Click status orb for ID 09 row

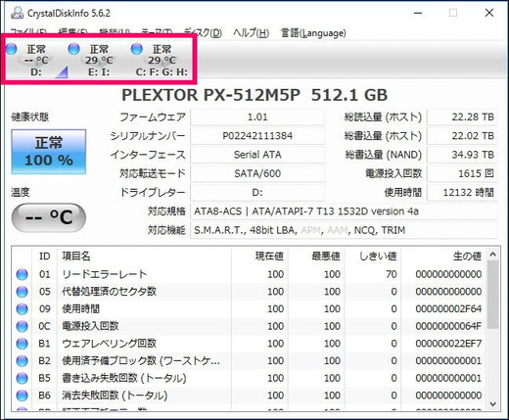(x=22, y=308)
